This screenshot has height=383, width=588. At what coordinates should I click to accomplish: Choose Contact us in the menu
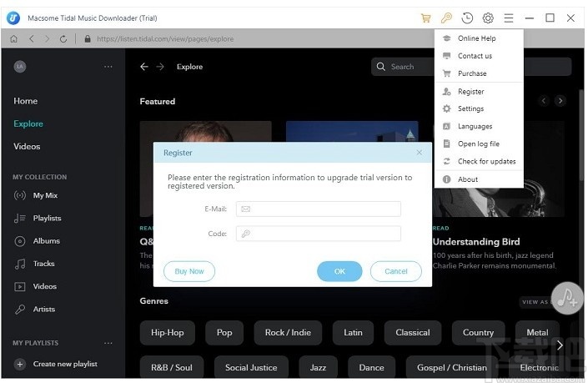click(x=479, y=56)
